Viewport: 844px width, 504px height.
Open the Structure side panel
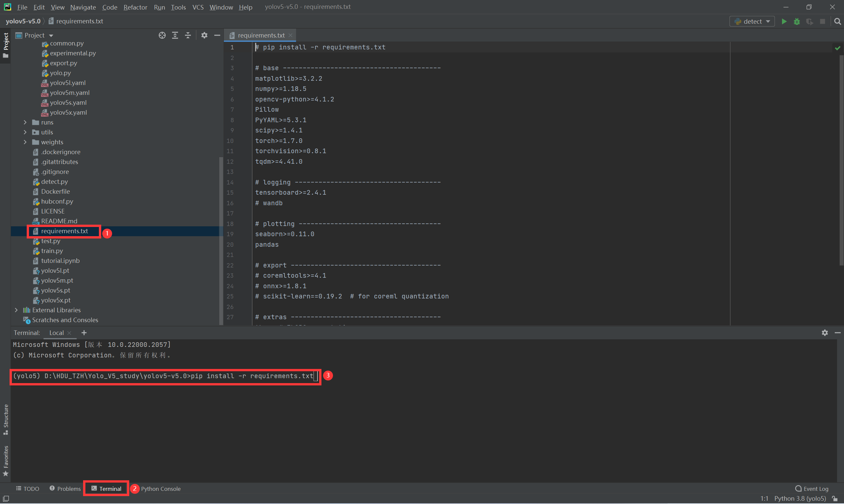click(6, 420)
